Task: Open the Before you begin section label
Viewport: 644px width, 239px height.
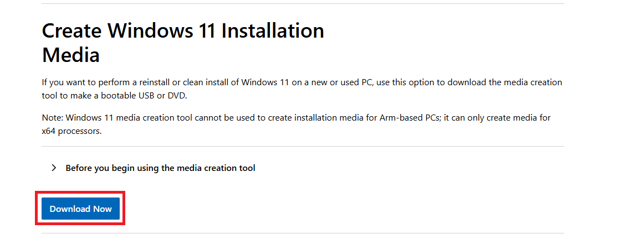Action: [x=160, y=168]
